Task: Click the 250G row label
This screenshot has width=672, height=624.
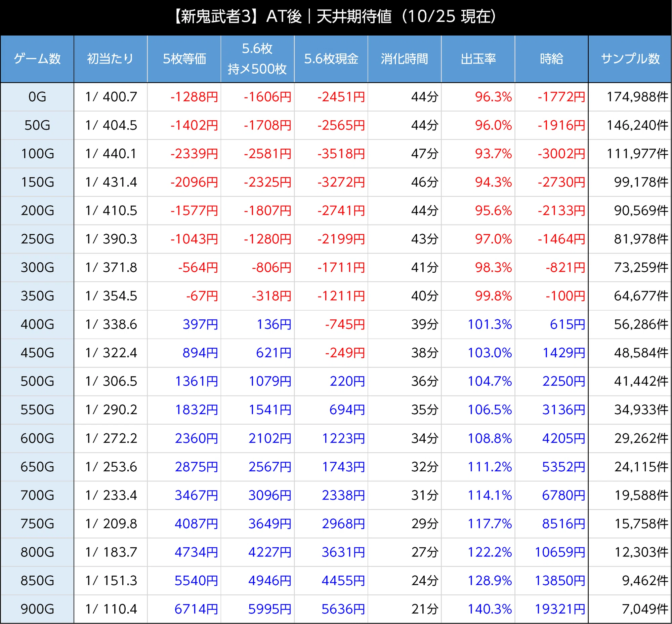Action: pyautogui.click(x=37, y=239)
